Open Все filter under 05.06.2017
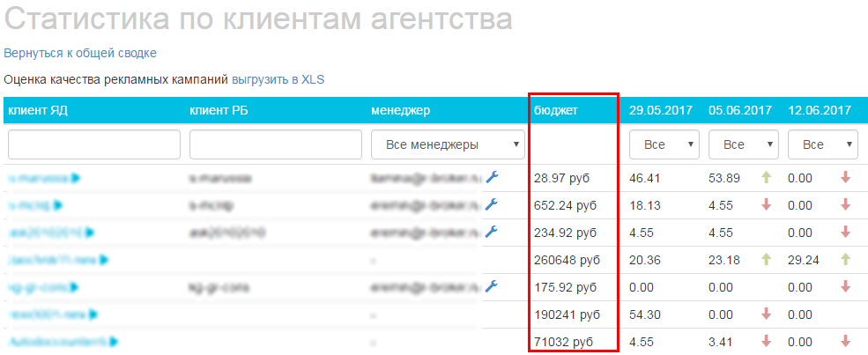The height and width of the screenshot is (355, 868). 744,144
